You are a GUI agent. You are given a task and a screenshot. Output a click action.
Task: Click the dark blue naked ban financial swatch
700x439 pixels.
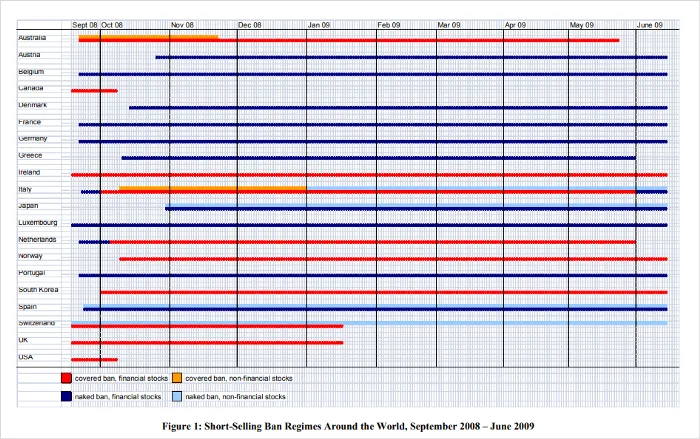67,396
